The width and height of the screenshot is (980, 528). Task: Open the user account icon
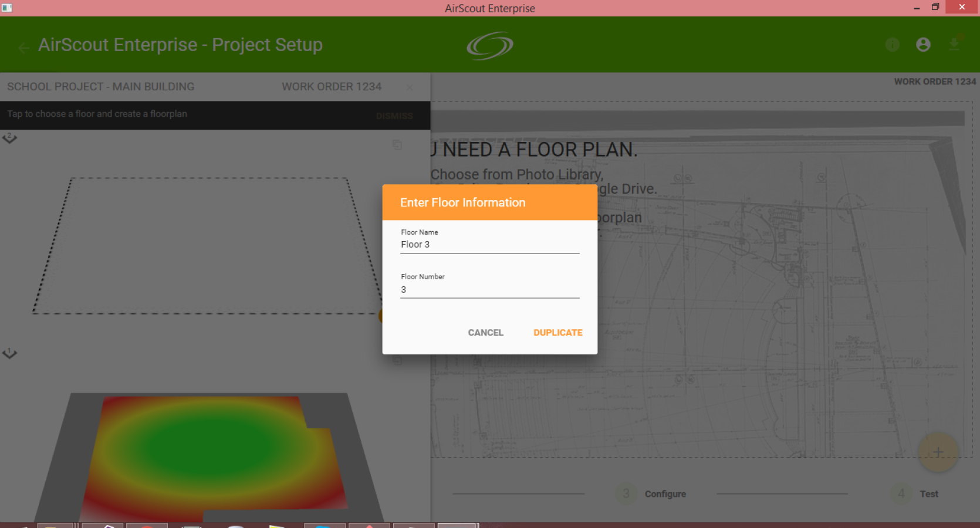923,45
